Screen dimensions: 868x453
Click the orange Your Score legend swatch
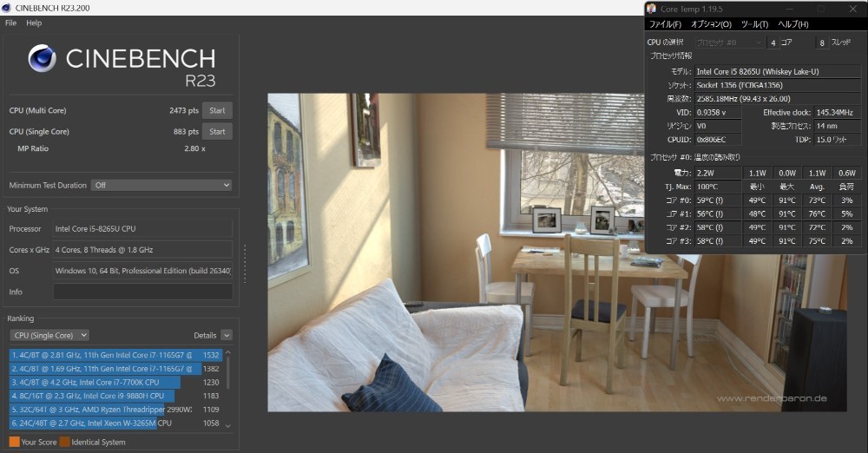tap(15, 442)
